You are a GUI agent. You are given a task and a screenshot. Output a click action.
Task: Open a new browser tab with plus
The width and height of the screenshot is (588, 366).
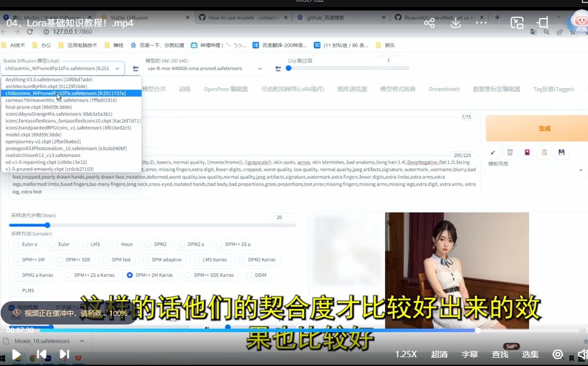click(x=497, y=18)
